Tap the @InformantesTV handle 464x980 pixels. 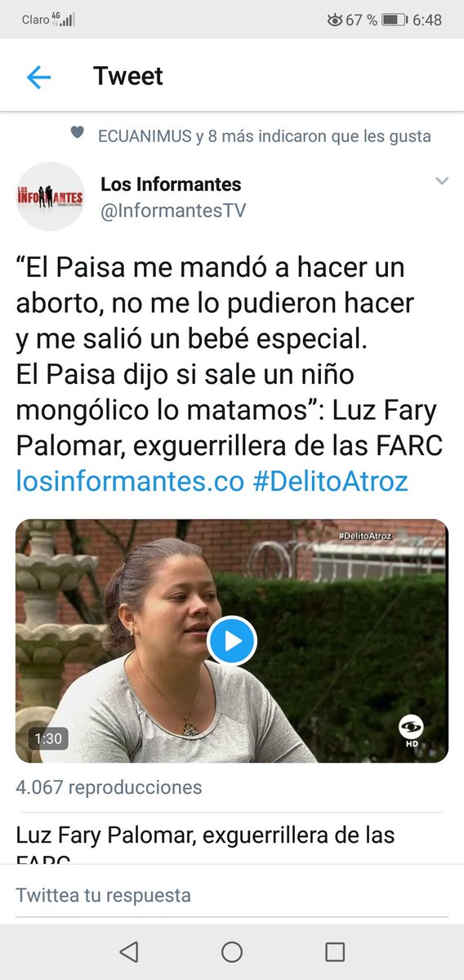pos(173,211)
